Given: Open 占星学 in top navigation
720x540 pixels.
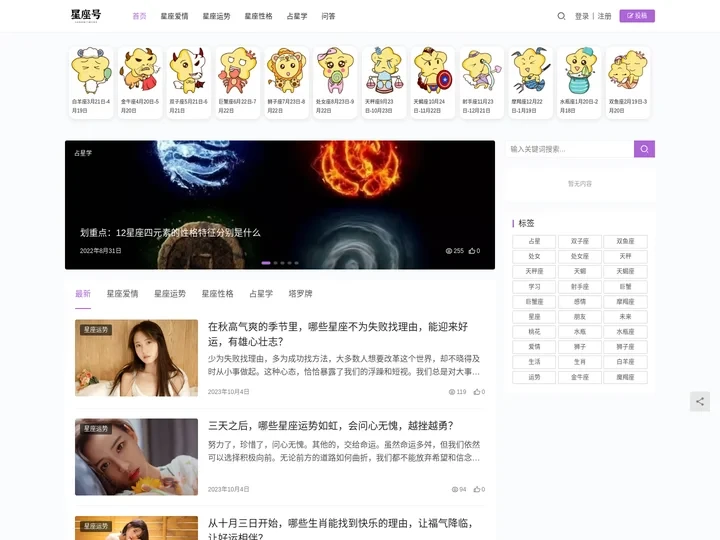Looking at the screenshot, I should pos(297,16).
